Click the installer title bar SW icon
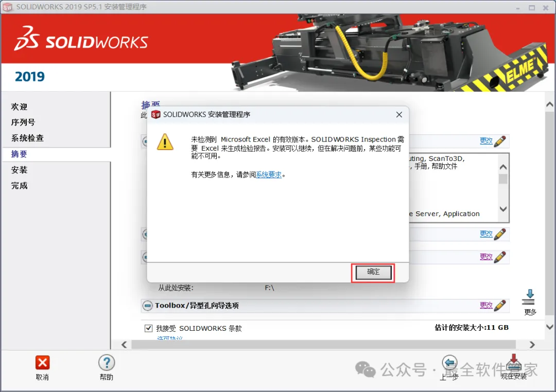Screen dimensions: 556x392 pos(7,7)
